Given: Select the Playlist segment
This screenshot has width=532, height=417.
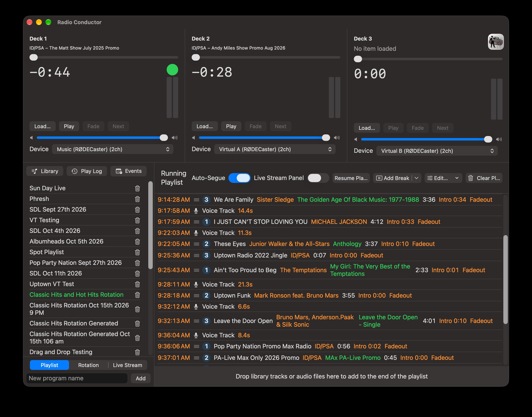Looking at the screenshot, I should tap(49, 365).
